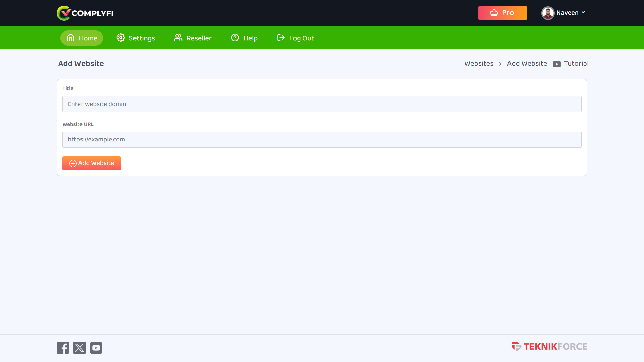Click the Websites breadcrumb link

coord(479,64)
